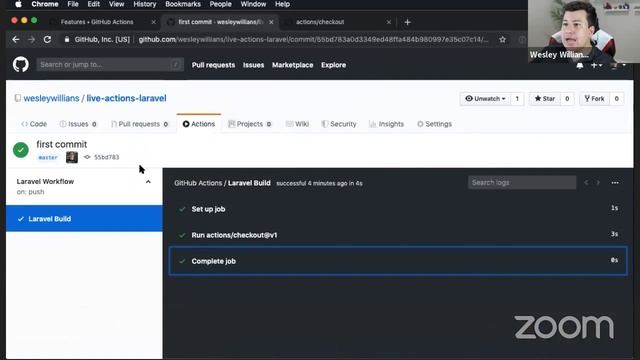Open Pull requests in the top navigation

click(213, 65)
